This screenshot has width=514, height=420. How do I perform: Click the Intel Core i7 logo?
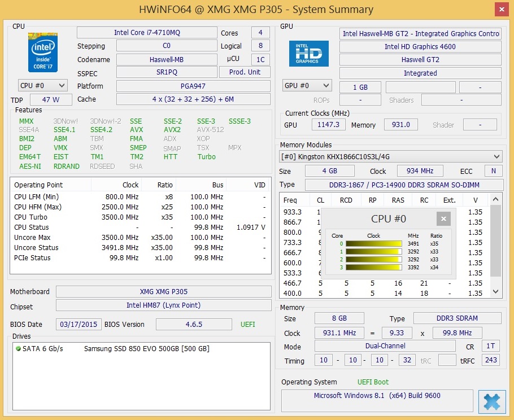coord(43,53)
